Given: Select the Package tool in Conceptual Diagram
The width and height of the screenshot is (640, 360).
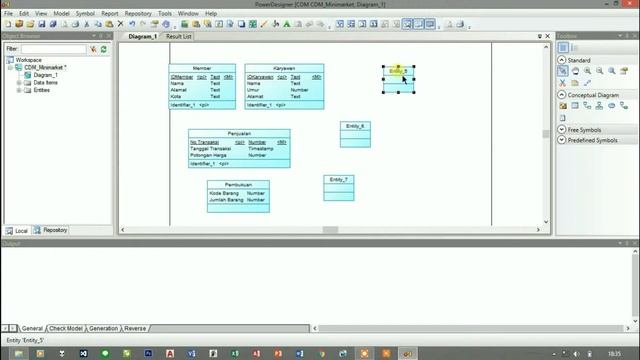Looking at the screenshot, I should click(563, 106).
